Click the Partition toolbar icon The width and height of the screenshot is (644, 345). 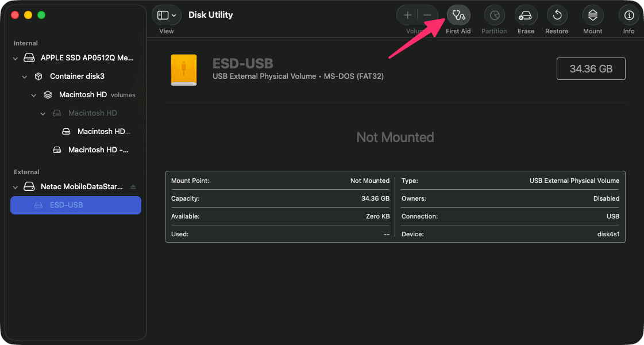[494, 16]
